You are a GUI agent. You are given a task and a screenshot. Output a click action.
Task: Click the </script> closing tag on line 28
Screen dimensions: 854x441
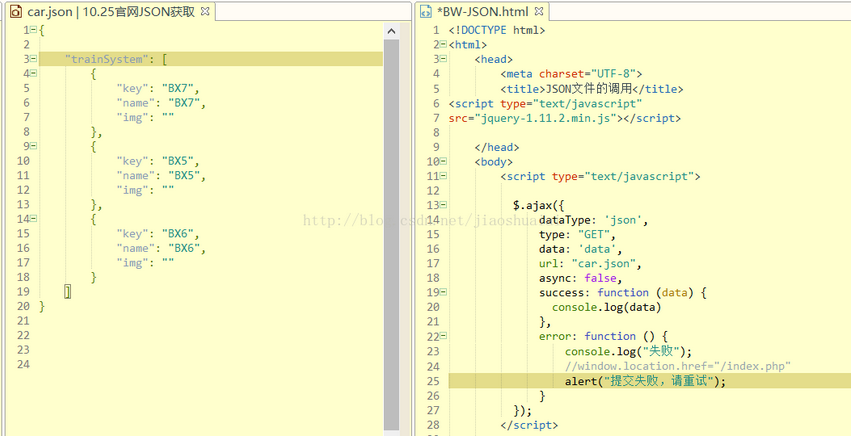(x=529, y=425)
